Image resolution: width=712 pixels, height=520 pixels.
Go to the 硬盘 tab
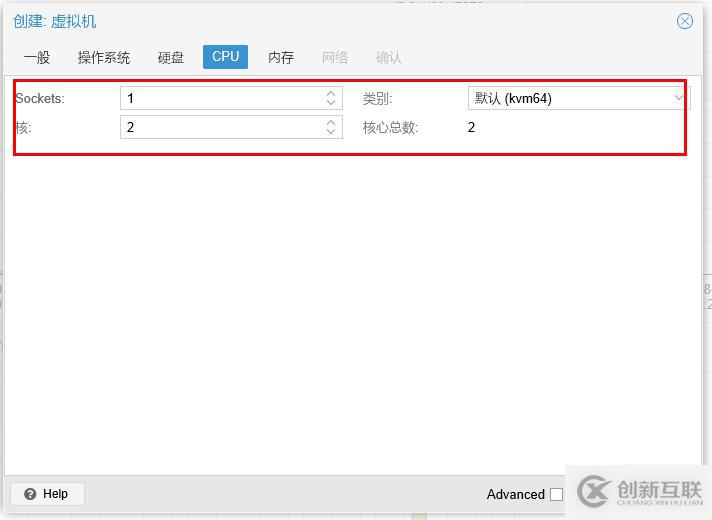[x=171, y=57]
